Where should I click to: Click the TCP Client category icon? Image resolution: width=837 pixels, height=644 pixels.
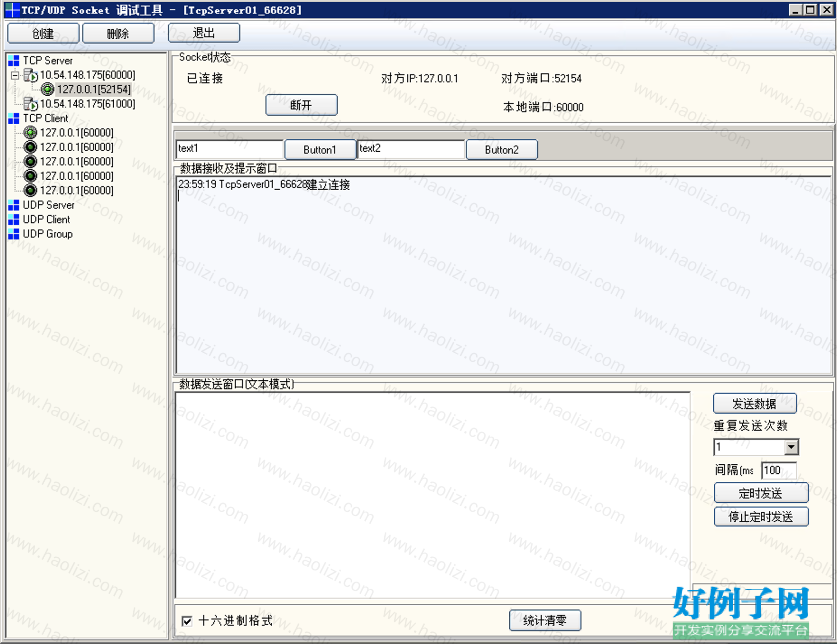click(14, 118)
